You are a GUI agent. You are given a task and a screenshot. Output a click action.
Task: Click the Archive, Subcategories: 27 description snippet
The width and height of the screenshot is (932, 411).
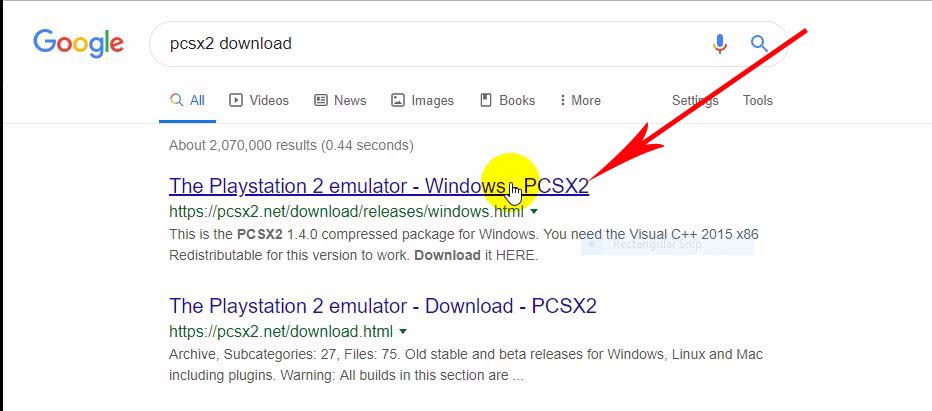point(466,365)
